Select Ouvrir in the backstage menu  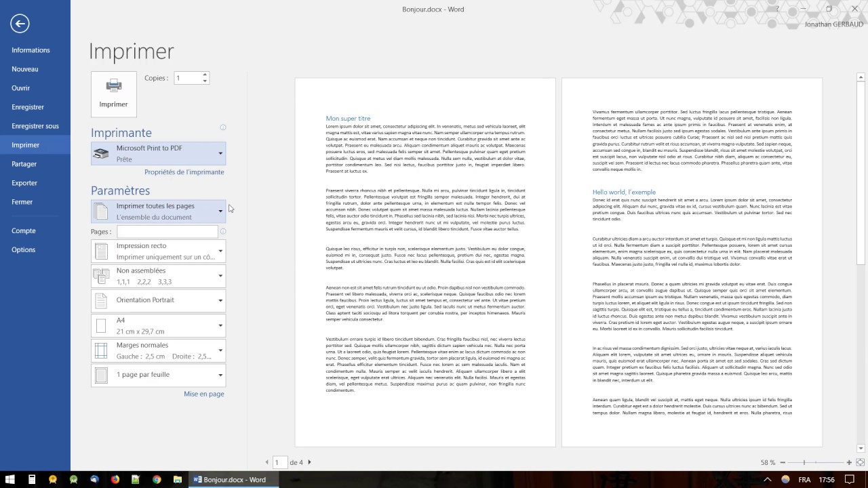tap(35, 88)
